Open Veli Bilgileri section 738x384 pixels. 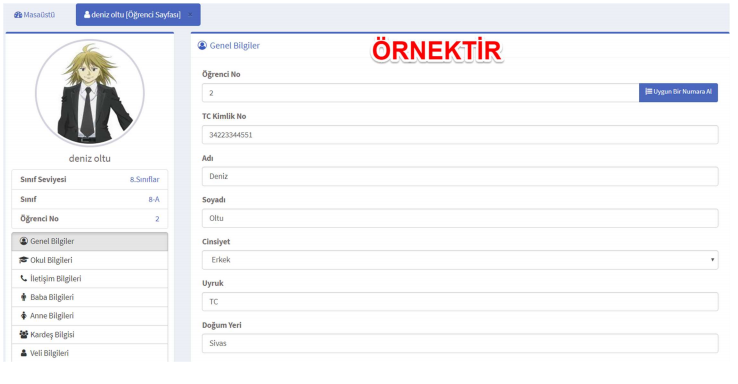pos(89,353)
